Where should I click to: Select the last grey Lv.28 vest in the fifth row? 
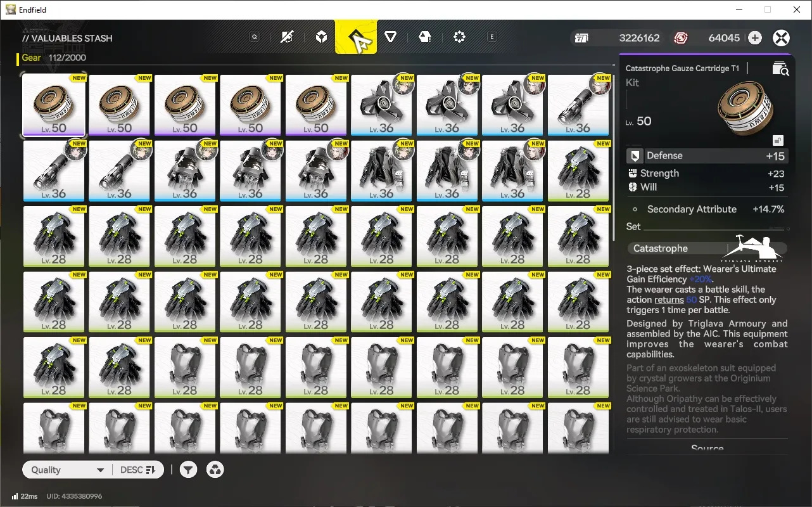coord(579,368)
